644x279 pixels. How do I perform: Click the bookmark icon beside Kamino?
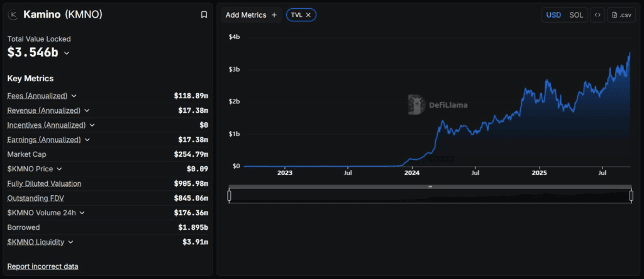203,14
